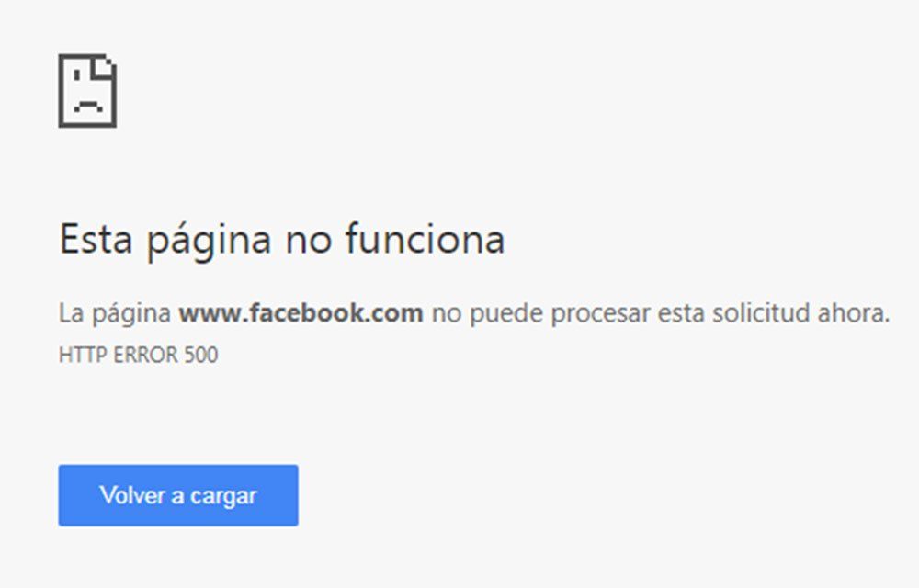This screenshot has width=919, height=588.
Task: Click the word procesar in the message
Action: point(601,314)
